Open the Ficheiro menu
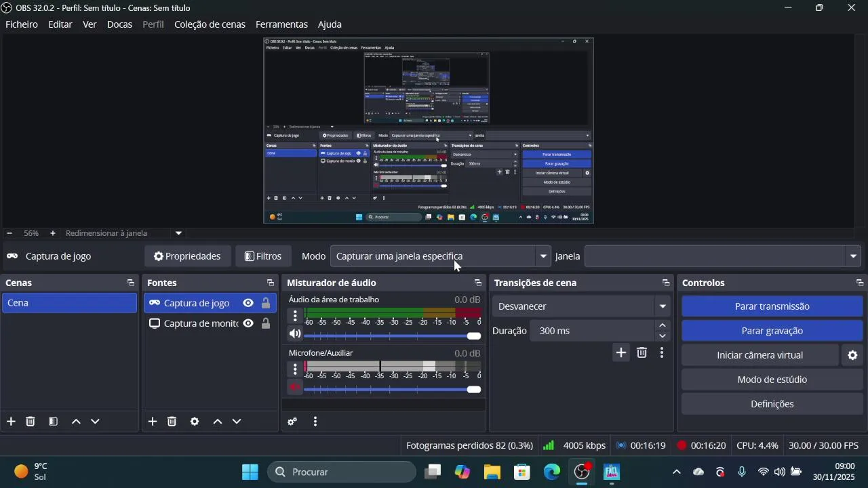The height and width of the screenshot is (488, 868). (22, 24)
